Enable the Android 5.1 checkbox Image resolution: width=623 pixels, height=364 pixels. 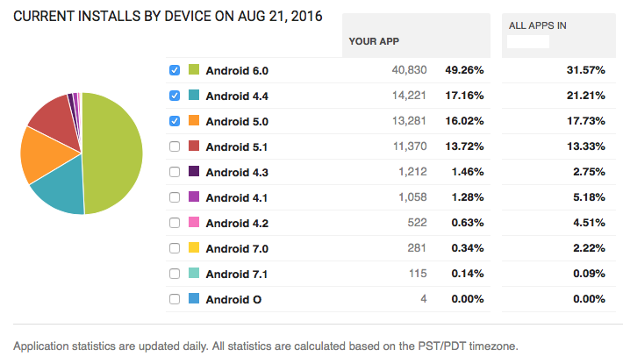pos(175,146)
